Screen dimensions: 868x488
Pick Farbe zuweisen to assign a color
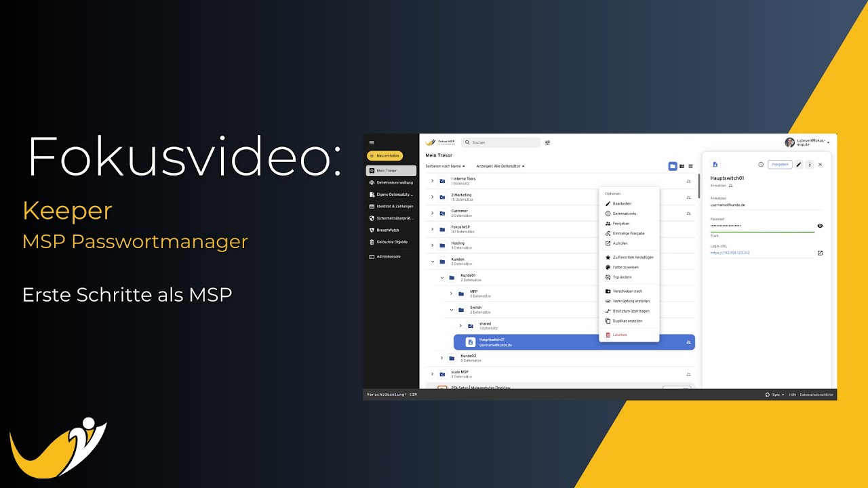tap(625, 267)
